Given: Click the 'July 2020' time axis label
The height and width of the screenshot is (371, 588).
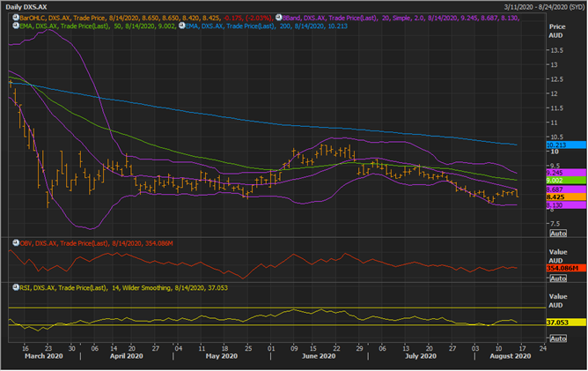Looking at the screenshot, I should click(x=421, y=356).
